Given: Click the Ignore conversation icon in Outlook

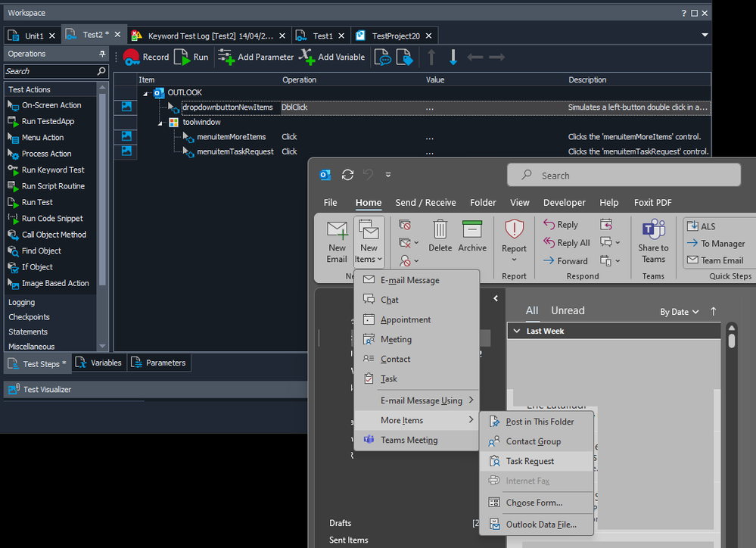Looking at the screenshot, I should tap(405, 225).
